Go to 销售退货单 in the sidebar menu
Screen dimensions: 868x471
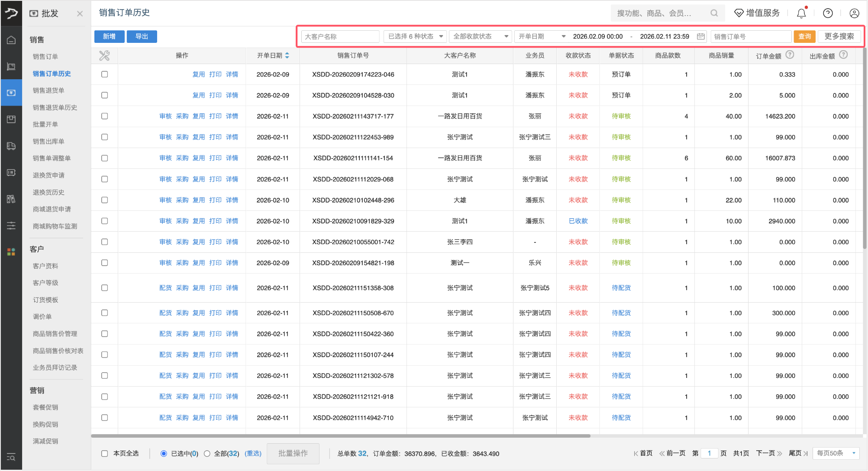(48, 90)
